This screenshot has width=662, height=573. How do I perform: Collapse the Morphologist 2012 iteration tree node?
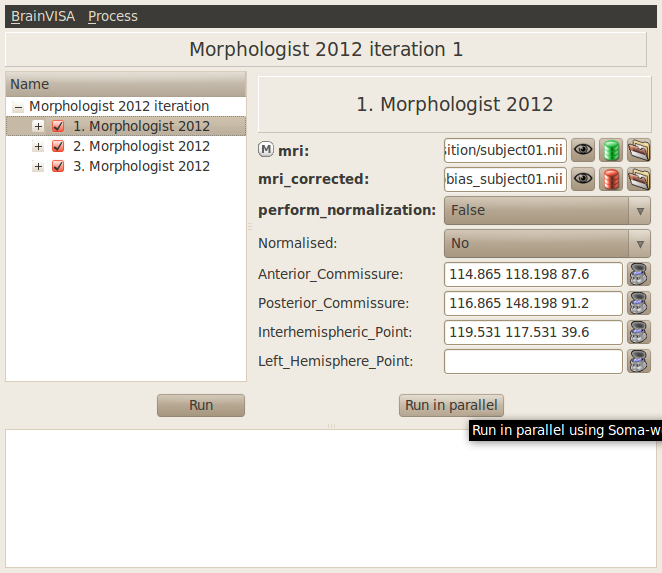click(18, 107)
